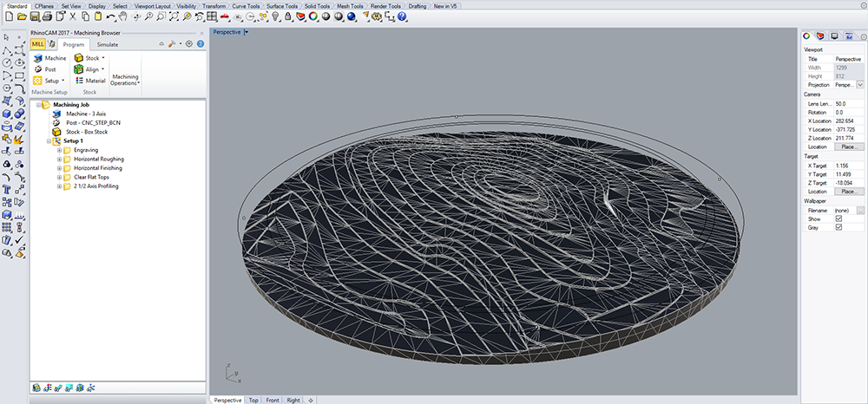868x404 pixels.
Task: Click the Material icon in Stock group
Action: 79,81
